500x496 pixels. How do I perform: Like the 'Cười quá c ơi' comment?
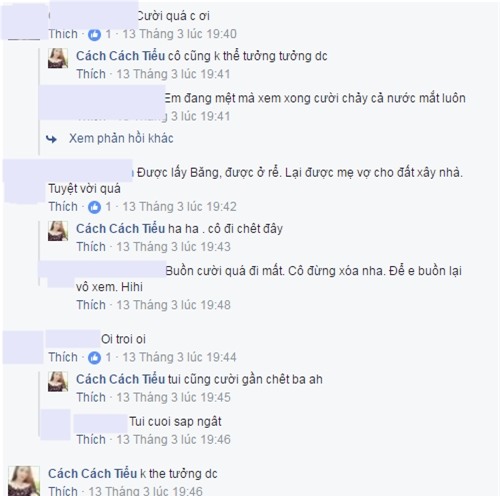point(63,34)
